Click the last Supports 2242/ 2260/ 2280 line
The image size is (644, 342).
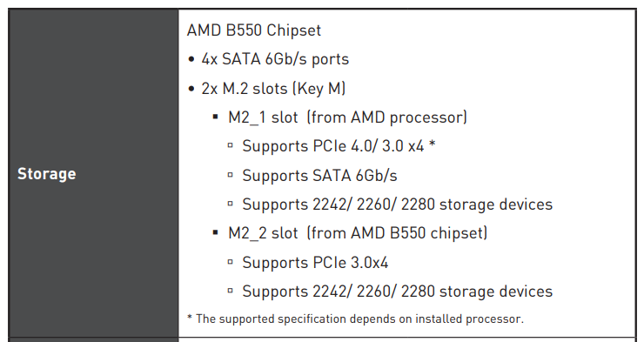[x=397, y=292]
